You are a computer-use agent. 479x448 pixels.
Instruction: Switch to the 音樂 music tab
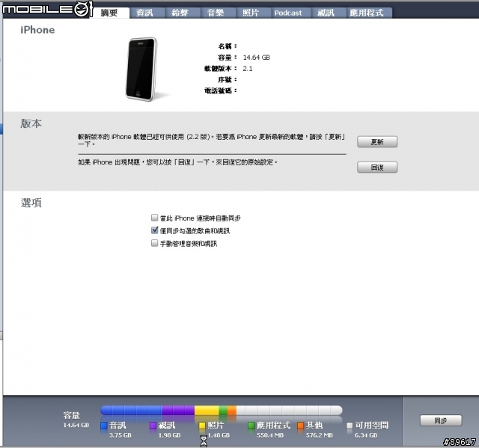[216, 13]
